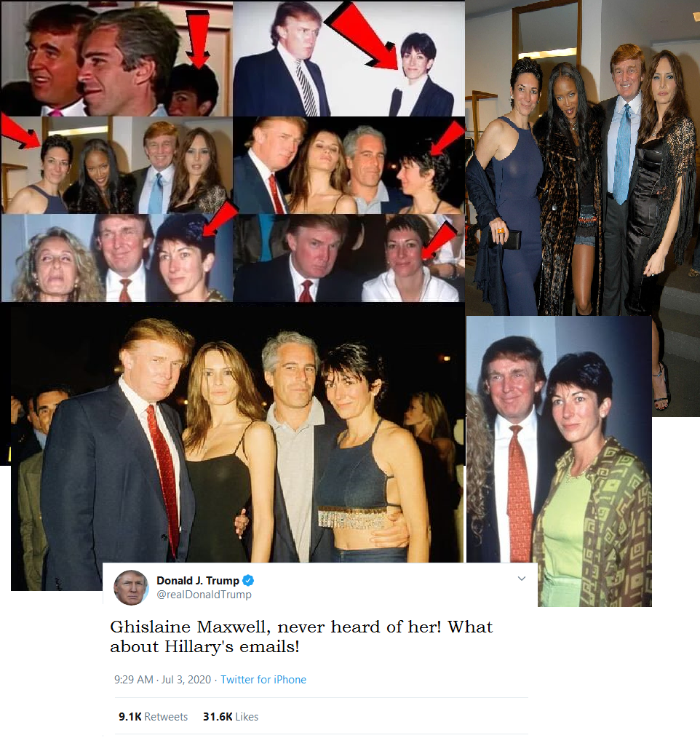The height and width of the screenshot is (746, 700).
Task: Click the tweet author's profile avatar
Action: [131, 587]
